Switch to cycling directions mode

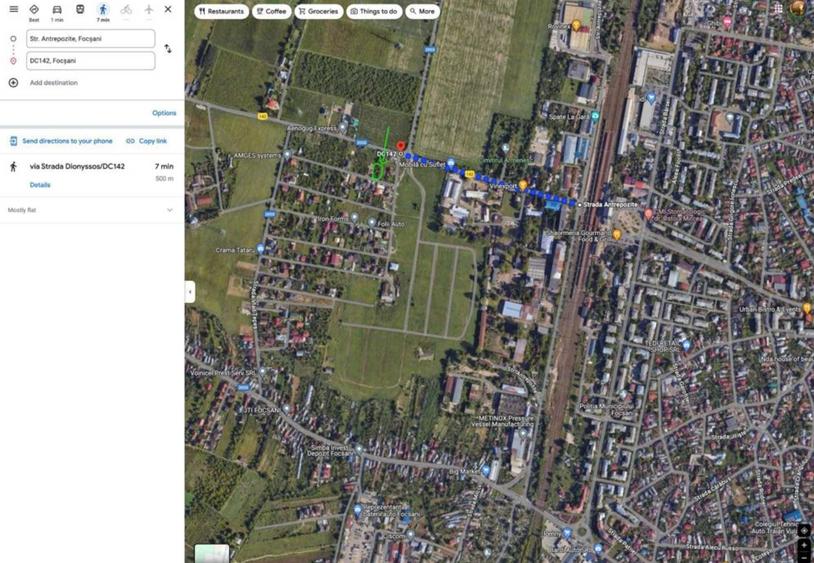[126, 10]
